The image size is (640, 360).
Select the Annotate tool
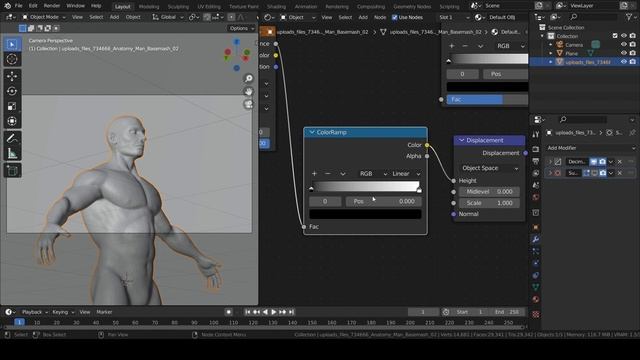click(x=12, y=138)
